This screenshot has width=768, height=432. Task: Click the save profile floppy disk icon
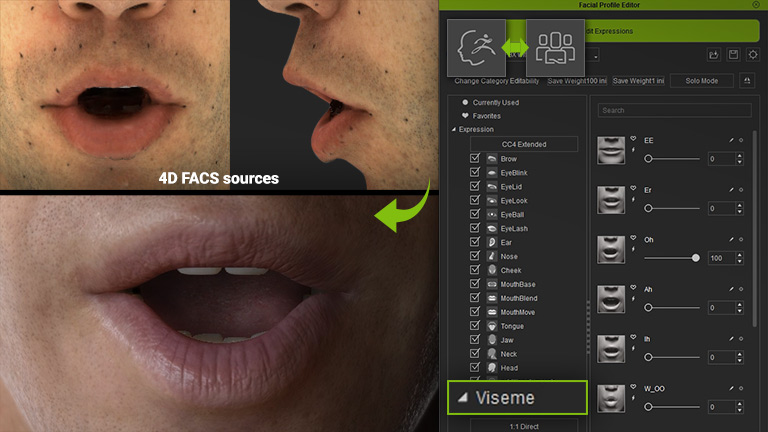coord(734,54)
